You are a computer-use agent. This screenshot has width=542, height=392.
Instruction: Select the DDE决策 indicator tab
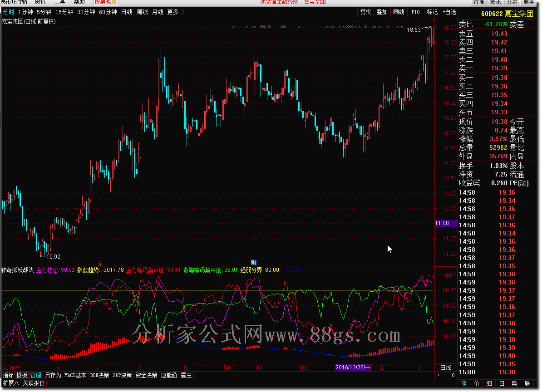(99, 375)
